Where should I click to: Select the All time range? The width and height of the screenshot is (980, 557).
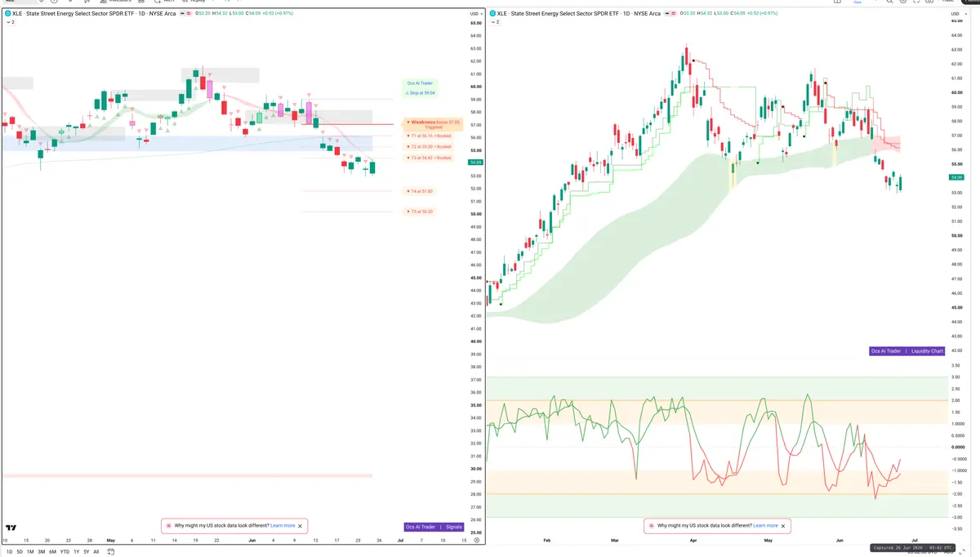tap(96, 551)
